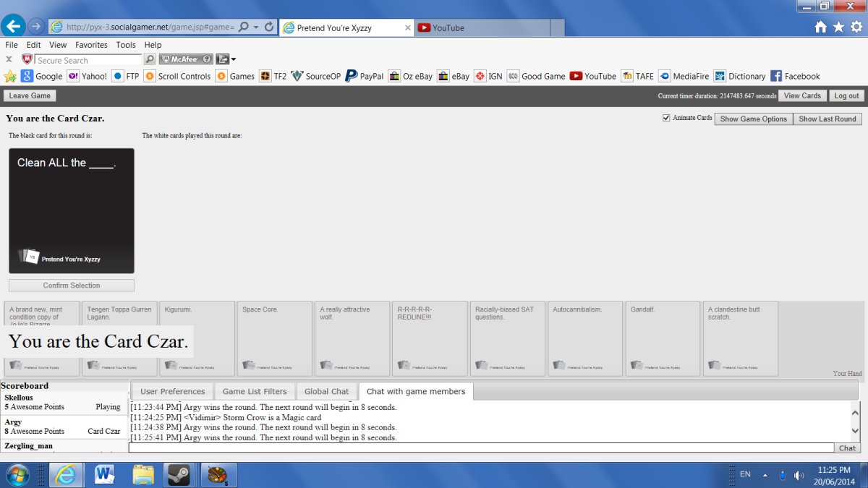Open the MediaFire bookmark
The image size is (868, 488).
684,76
